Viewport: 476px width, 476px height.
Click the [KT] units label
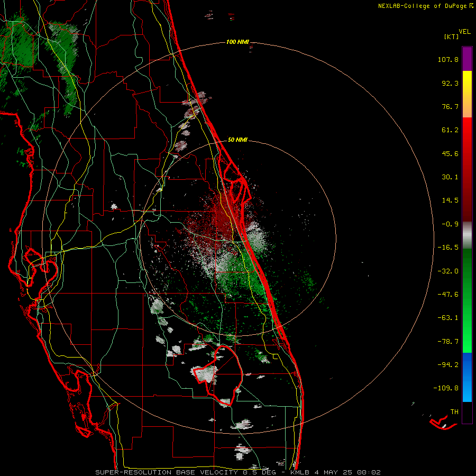(x=452, y=36)
